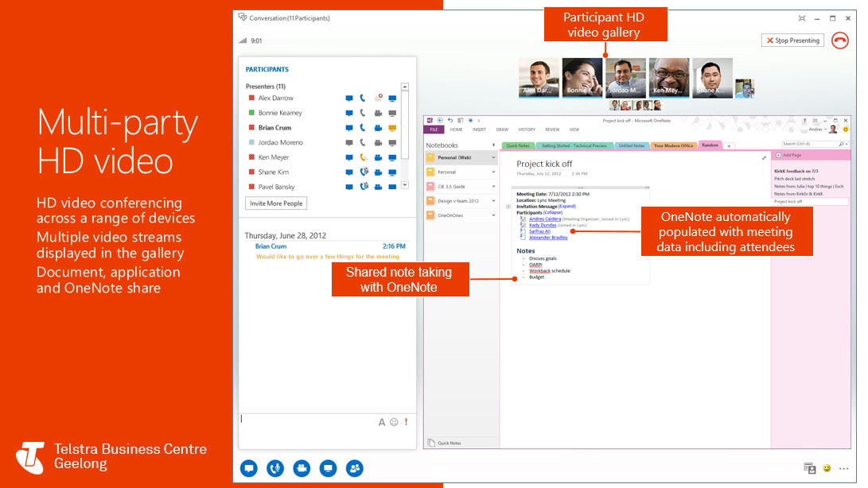Check the box beside Alexander Bradley
Screen dimensions: 868x488
[x=523, y=238]
